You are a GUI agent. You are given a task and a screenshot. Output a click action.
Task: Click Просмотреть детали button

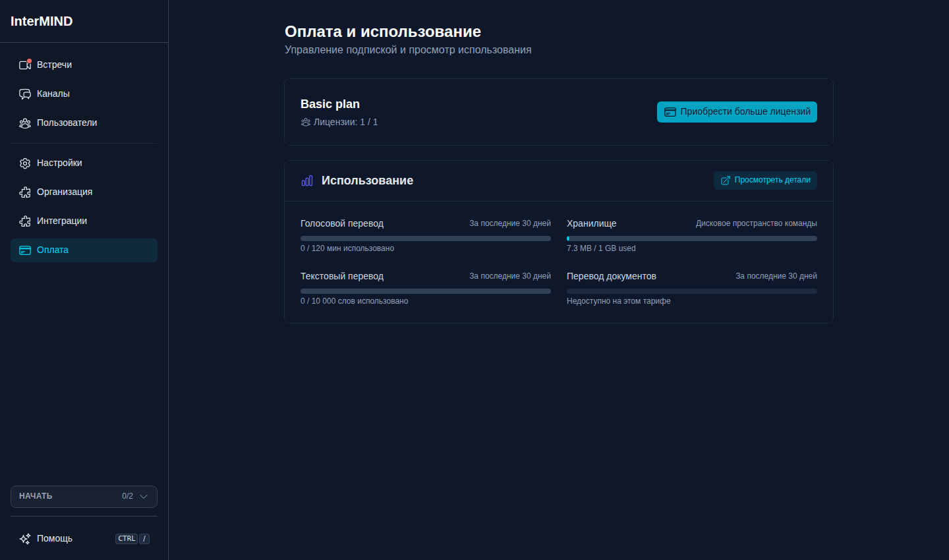[765, 181]
